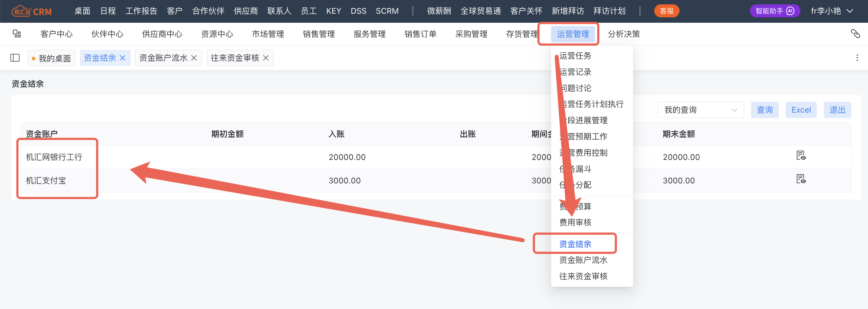This screenshot has height=309, width=868.
Task: Click the 入账 value 20000.00
Action: [x=347, y=157]
